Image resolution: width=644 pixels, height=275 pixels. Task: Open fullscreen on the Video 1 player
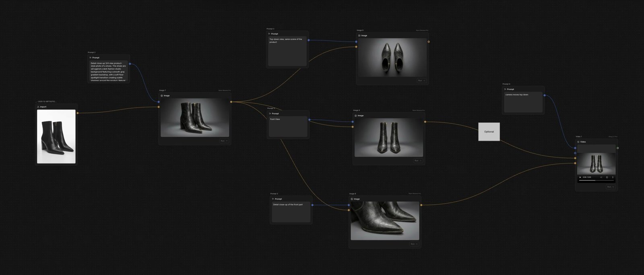pyautogui.click(x=607, y=177)
